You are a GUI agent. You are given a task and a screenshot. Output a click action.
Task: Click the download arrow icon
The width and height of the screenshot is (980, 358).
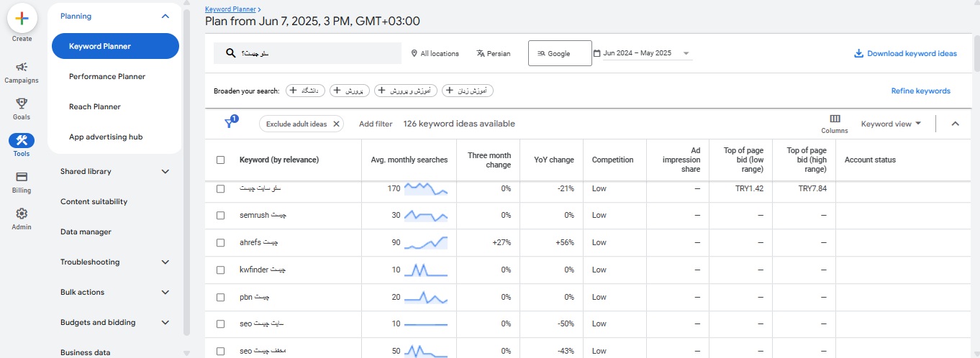click(x=858, y=53)
